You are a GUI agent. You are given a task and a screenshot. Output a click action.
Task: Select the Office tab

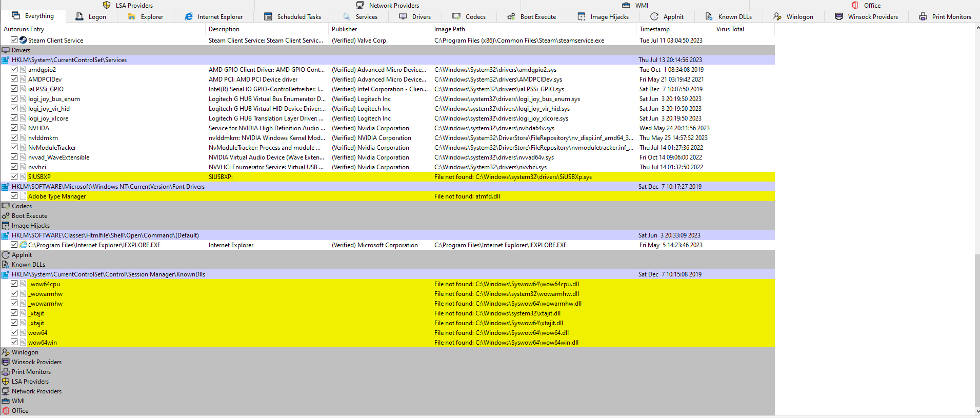(866, 5)
